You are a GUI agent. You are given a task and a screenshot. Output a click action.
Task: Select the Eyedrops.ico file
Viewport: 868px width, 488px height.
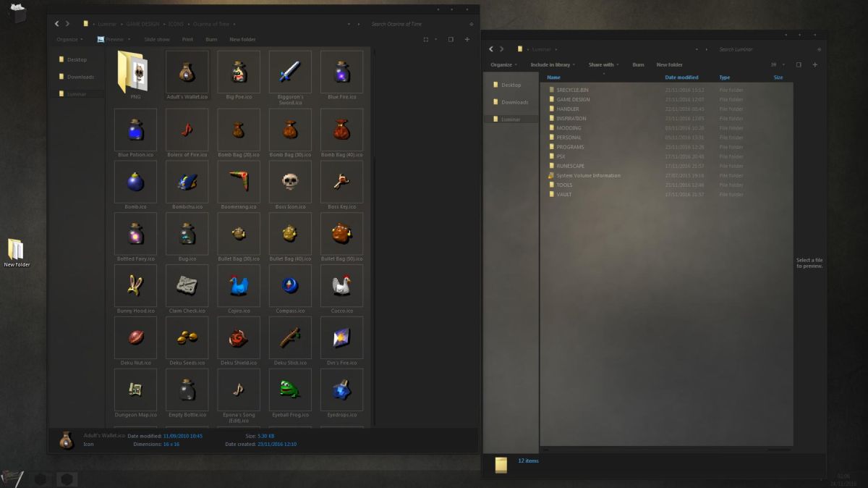click(341, 394)
